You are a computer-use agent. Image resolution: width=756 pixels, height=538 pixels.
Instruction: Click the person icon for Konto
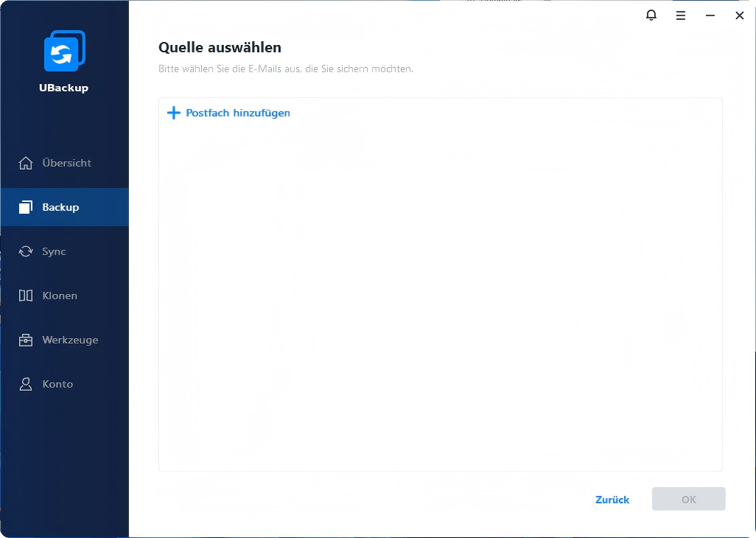(x=26, y=384)
